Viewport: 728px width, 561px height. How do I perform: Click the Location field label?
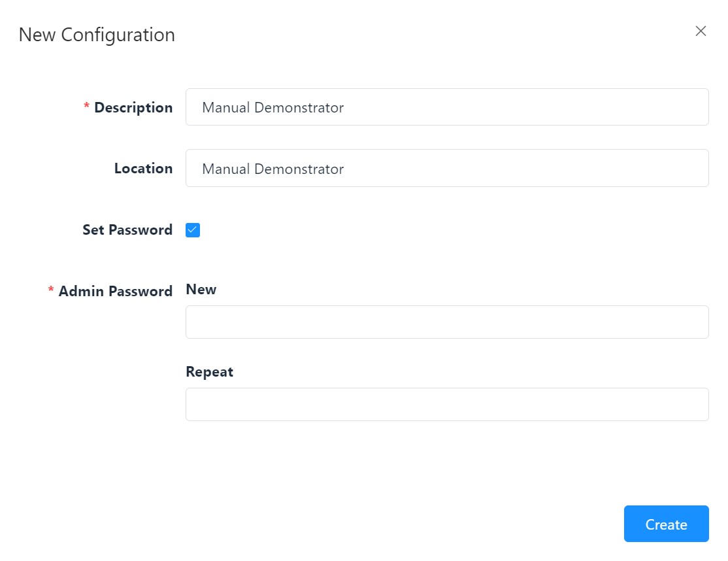[143, 169]
